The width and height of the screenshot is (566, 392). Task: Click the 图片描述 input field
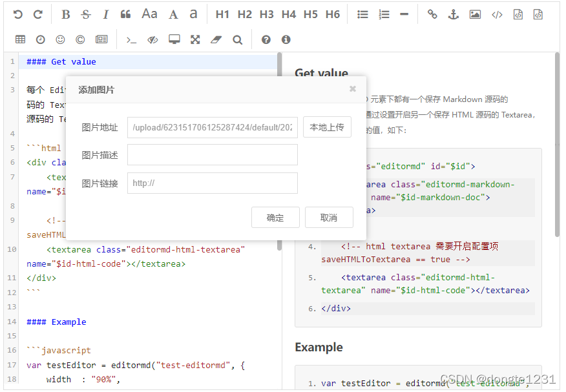point(212,155)
